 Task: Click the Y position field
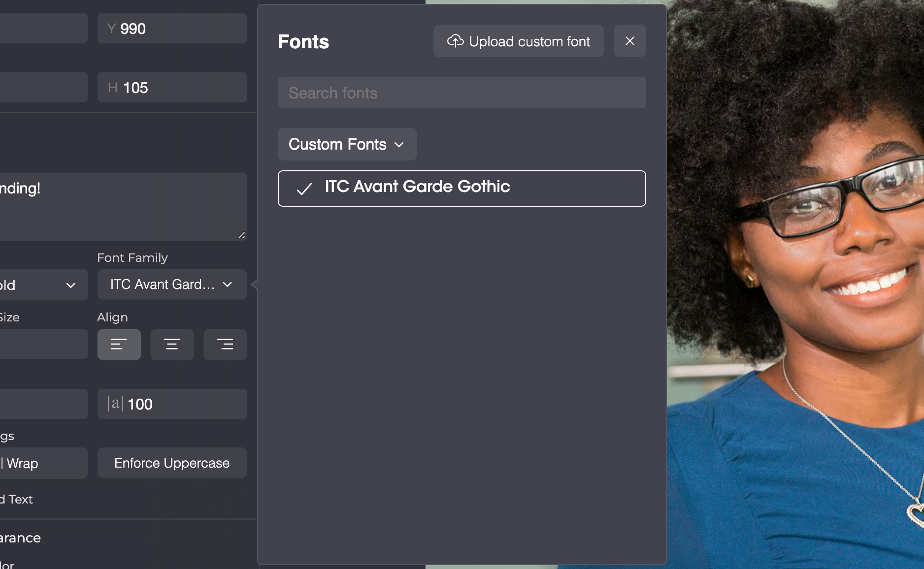(x=172, y=29)
